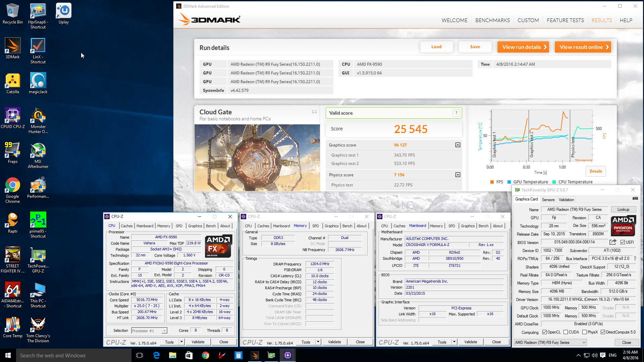Click GPU-Z bus interface question mark
This screenshot has width=644, height=362.
point(635,258)
